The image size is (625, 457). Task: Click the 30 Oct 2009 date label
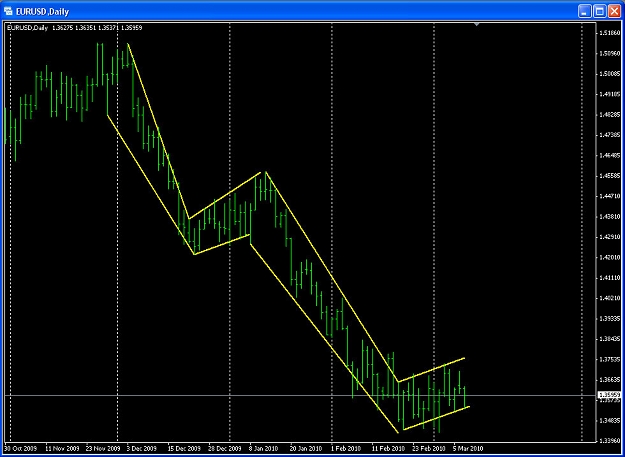19,448
